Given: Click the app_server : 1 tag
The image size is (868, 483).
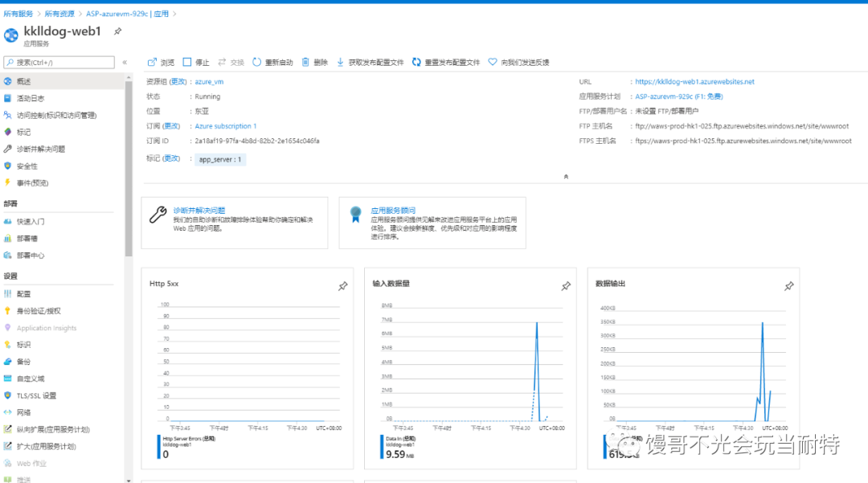Looking at the screenshot, I should (219, 159).
